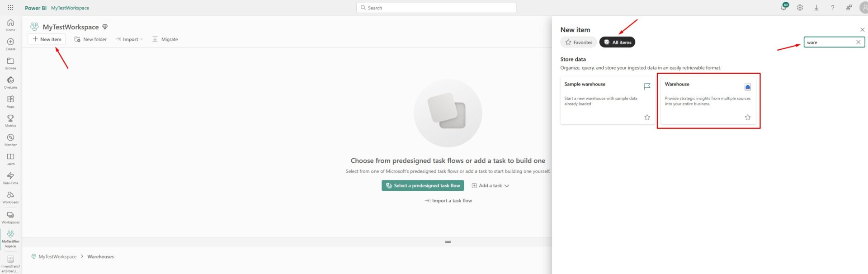Select the Warehouse card
868x274 pixels.
(708, 100)
